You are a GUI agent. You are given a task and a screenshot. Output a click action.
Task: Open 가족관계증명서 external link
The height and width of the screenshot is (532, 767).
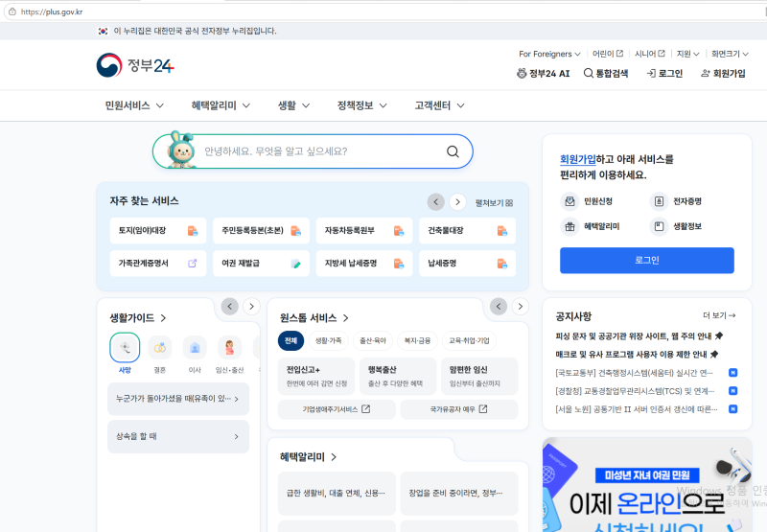tap(158, 263)
